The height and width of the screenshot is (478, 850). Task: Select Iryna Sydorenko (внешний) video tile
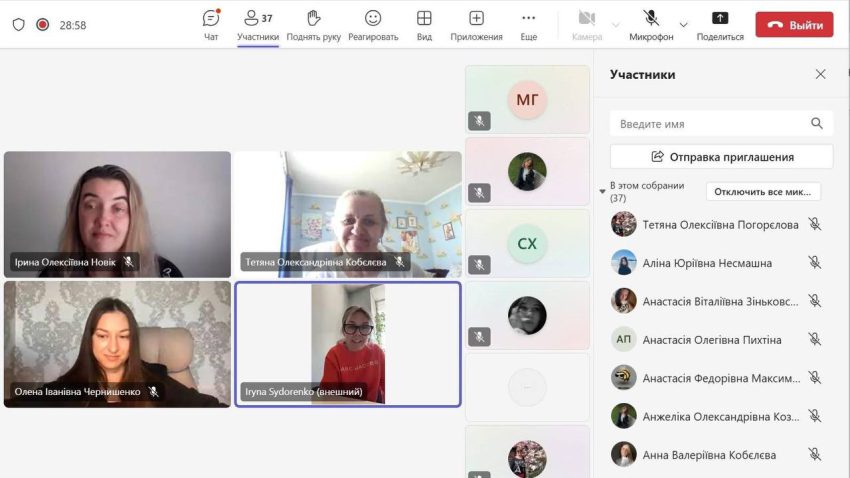pyautogui.click(x=348, y=344)
